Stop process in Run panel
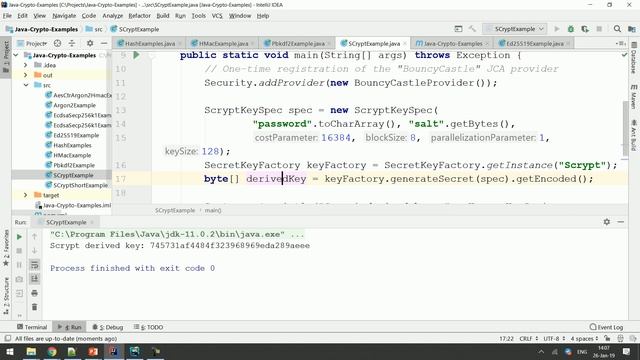 [x=19, y=251]
